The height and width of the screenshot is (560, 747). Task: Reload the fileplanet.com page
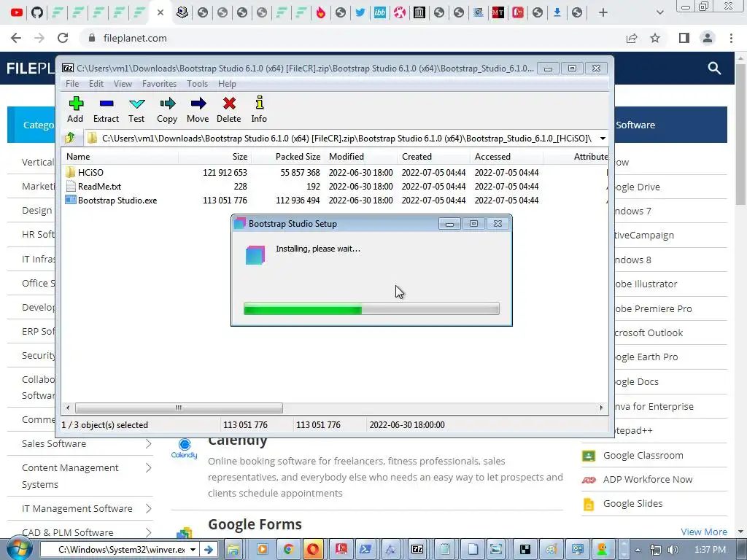63,38
